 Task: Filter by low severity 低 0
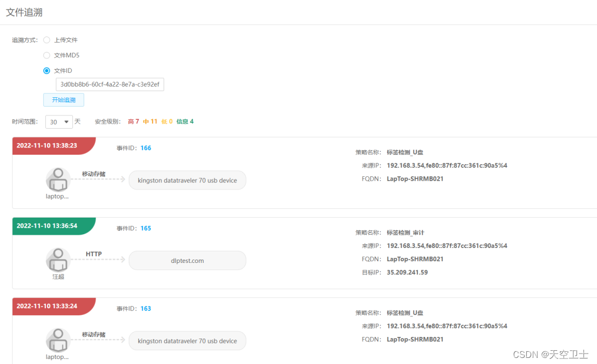(167, 122)
